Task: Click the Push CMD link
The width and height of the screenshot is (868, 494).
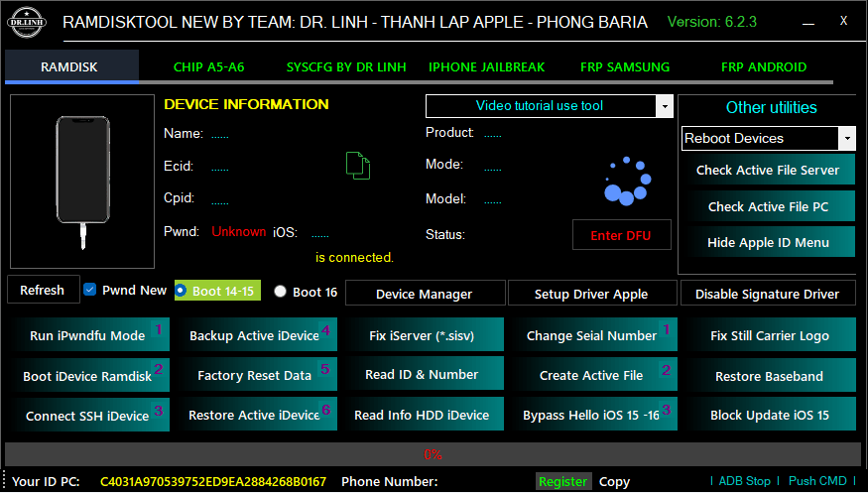Action: 817,481
